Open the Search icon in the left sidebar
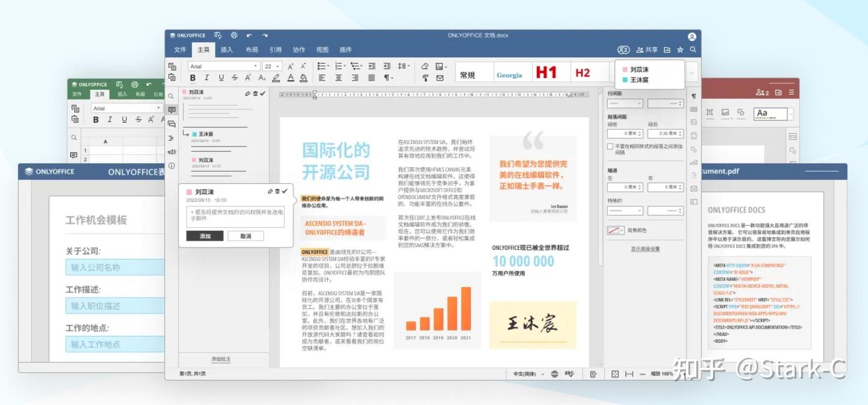This screenshot has height=405, width=868. pos(172,96)
